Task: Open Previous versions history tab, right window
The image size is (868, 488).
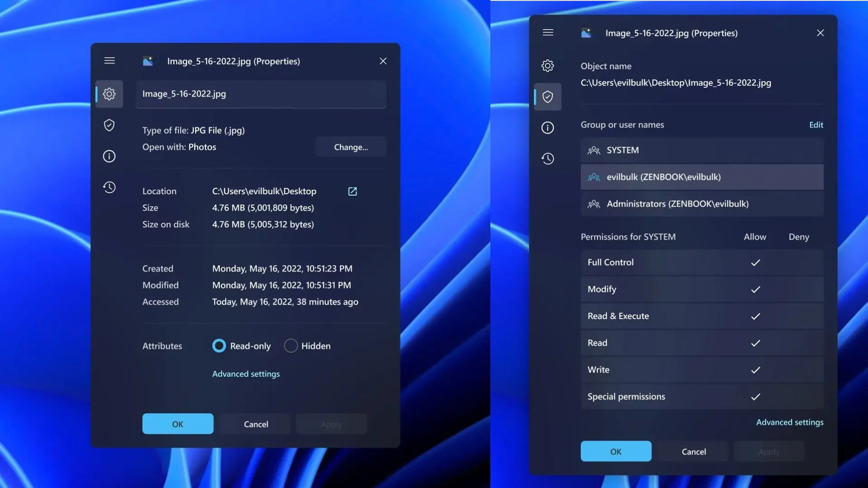Action: pyautogui.click(x=547, y=158)
